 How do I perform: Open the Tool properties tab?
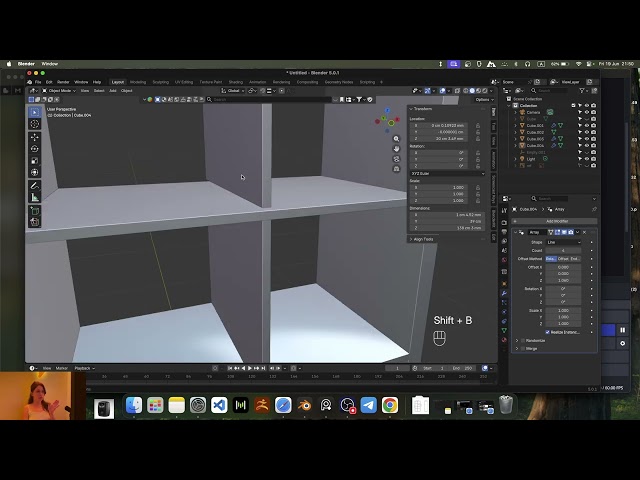[x=504, y=211]
